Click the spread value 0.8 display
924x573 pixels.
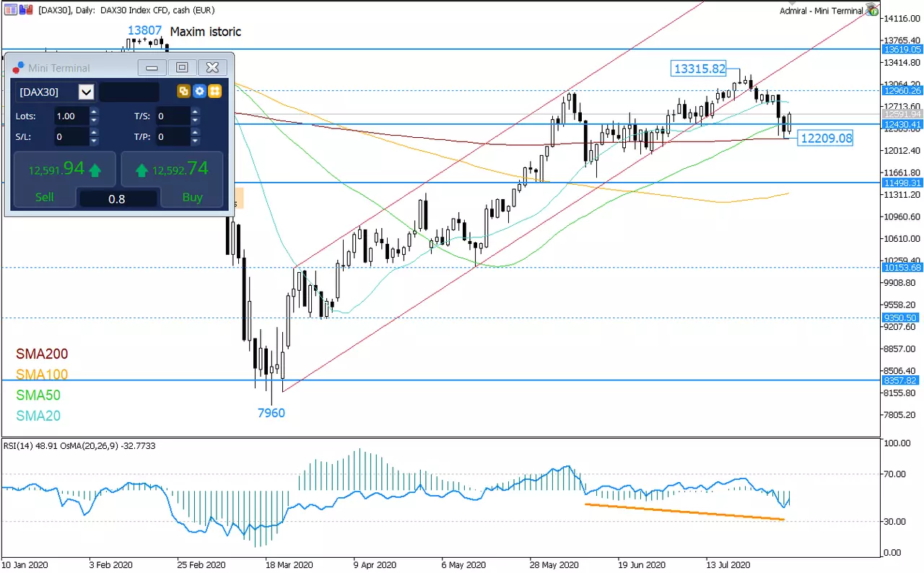pos(117,198)
